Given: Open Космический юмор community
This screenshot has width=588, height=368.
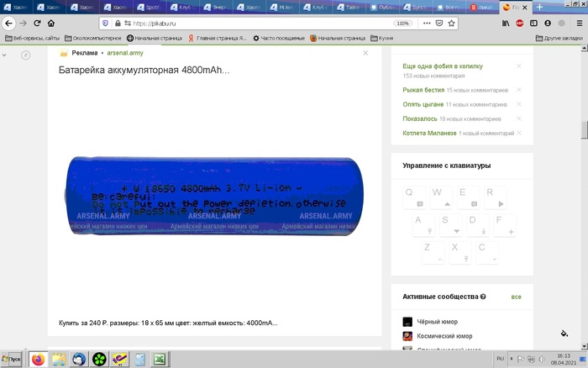Looking at the screenshot, I should [444, 336].
